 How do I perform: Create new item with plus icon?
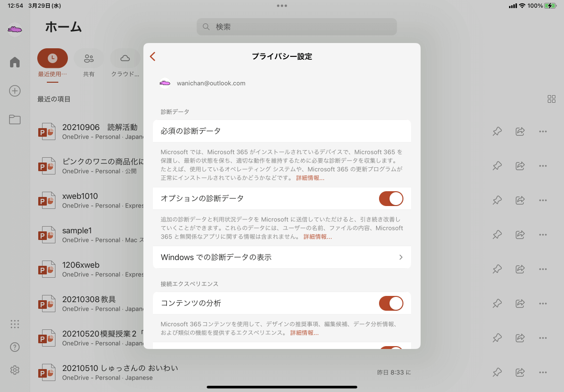coord(15,91)
